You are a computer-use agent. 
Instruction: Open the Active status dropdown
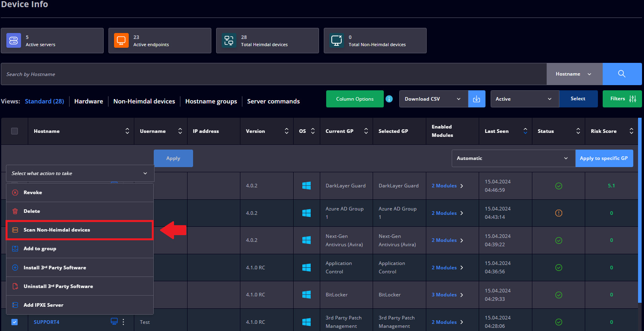point(525,99)
